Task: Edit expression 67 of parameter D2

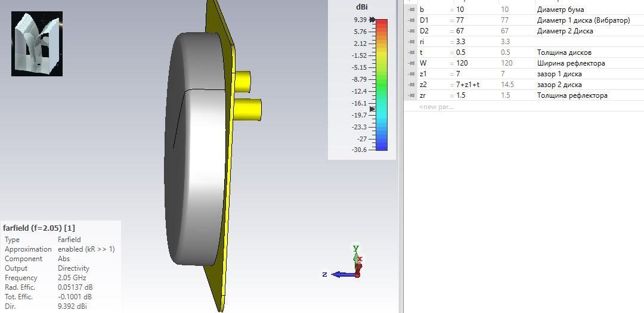Action: point(460,31)
